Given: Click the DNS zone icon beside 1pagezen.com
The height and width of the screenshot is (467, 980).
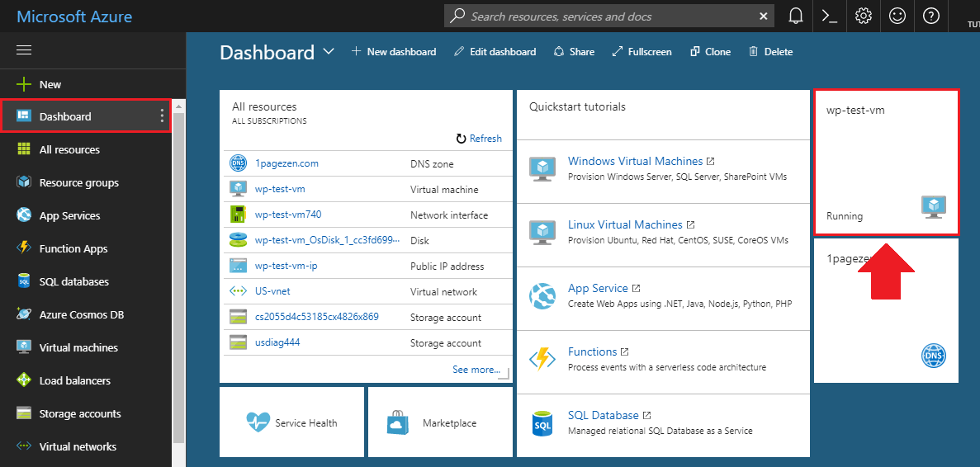Looking at the screenshot, I should [238, 163].
